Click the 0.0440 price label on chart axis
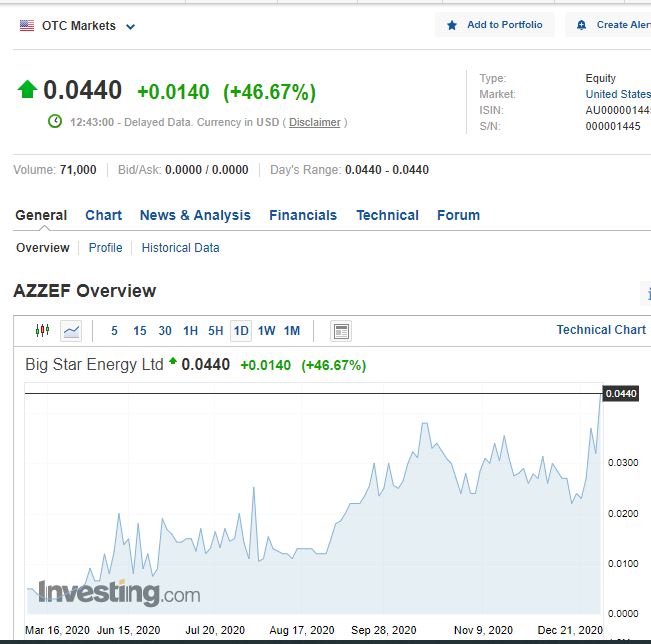Image resolution: width=651 pixels, height=644 pixels. (621, 393)
